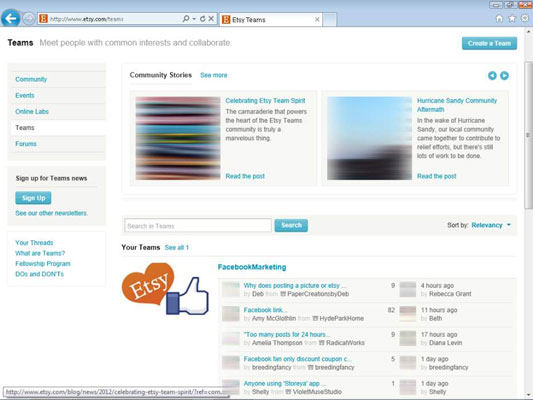Click the stop loading X icon

pyautogui.click(x=211, y=19)
